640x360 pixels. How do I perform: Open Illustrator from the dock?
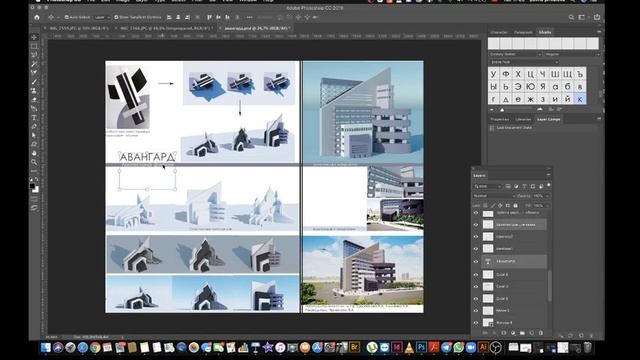[x=483, y=347]
